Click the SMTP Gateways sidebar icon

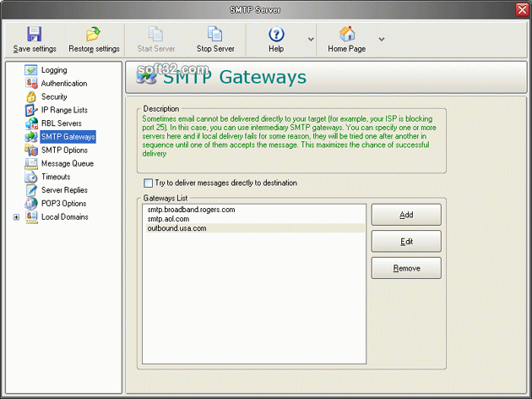pyautogui.click(x=31, y=137)
